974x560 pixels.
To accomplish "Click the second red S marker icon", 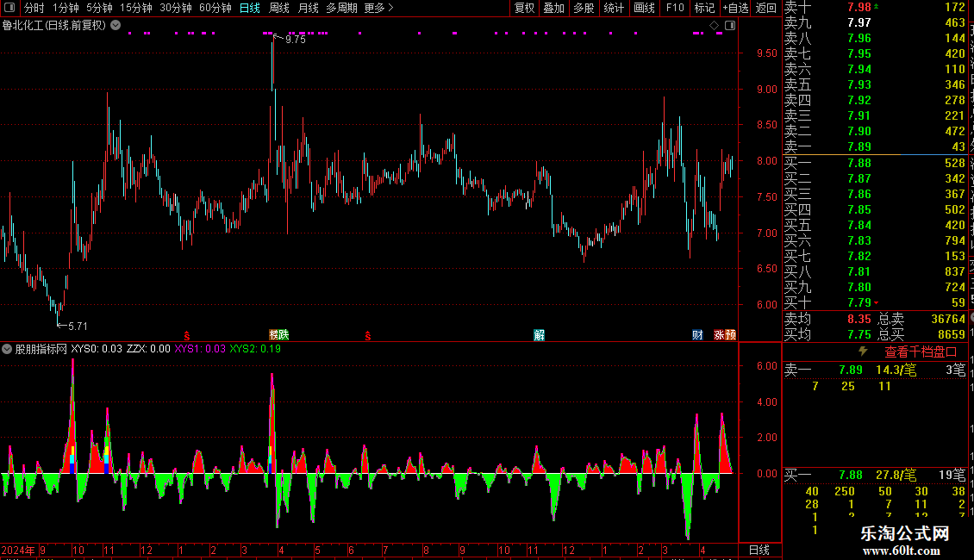I will (368, 336).
